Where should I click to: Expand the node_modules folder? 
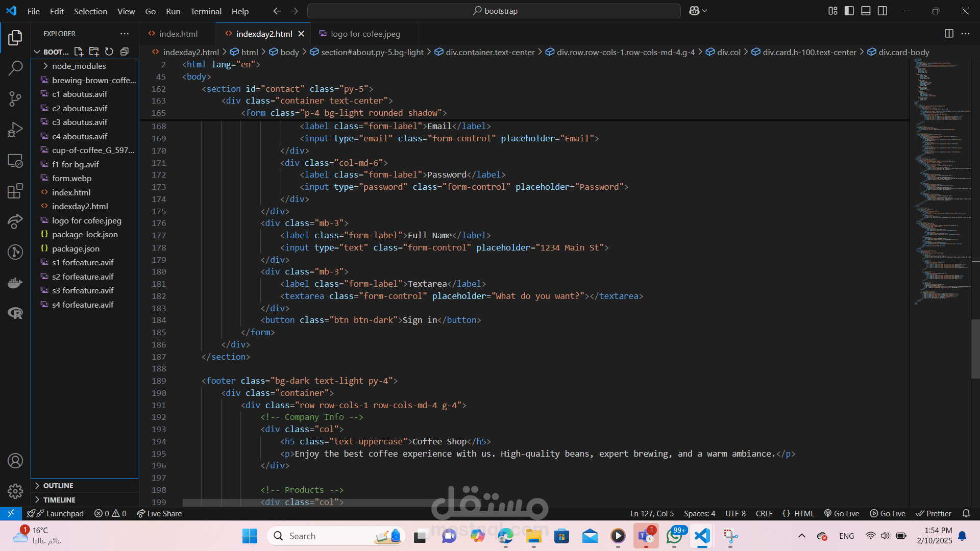pos(79,66)
